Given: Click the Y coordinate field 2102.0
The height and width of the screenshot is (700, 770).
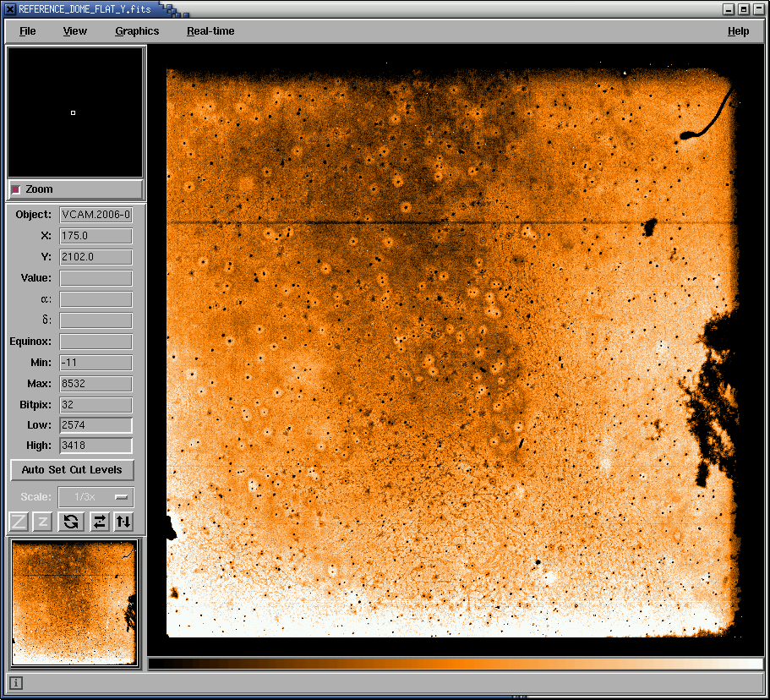Looking at the screenshot, I should (96, 257).
